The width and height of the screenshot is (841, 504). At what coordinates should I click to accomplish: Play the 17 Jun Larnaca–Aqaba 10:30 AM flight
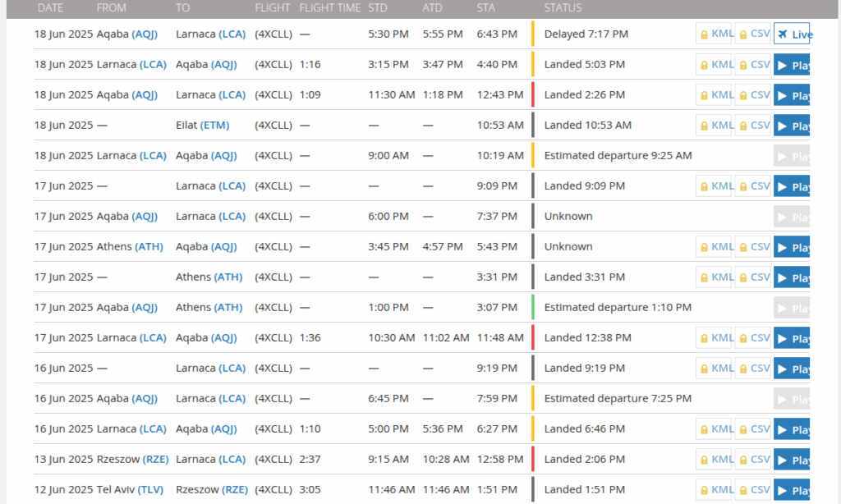click(x=792, y=338)
